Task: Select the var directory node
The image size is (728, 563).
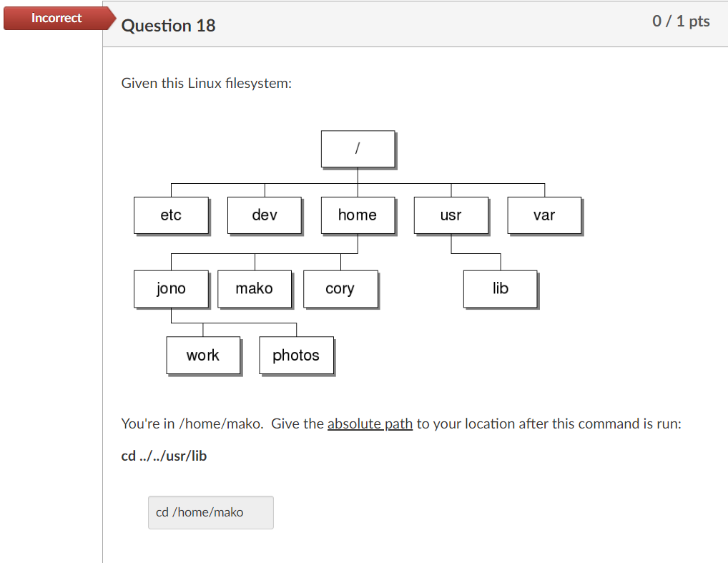Action: tap(544, 215)
